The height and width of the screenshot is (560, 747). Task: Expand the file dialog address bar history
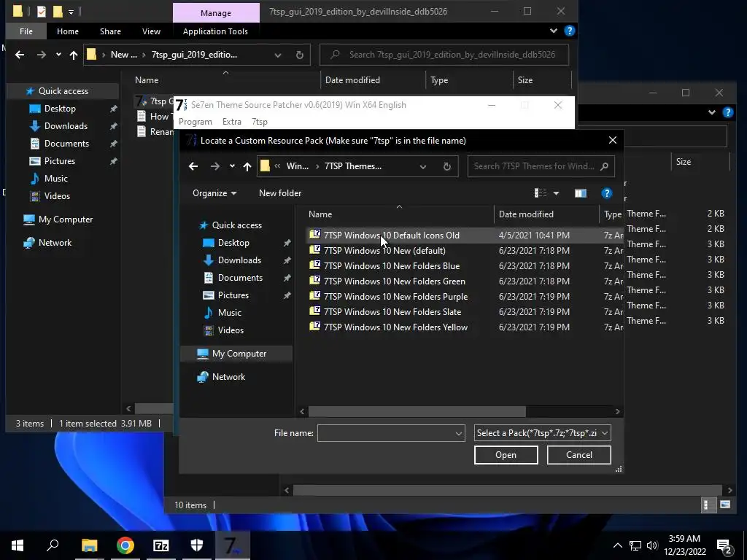[x=422, y=166]
